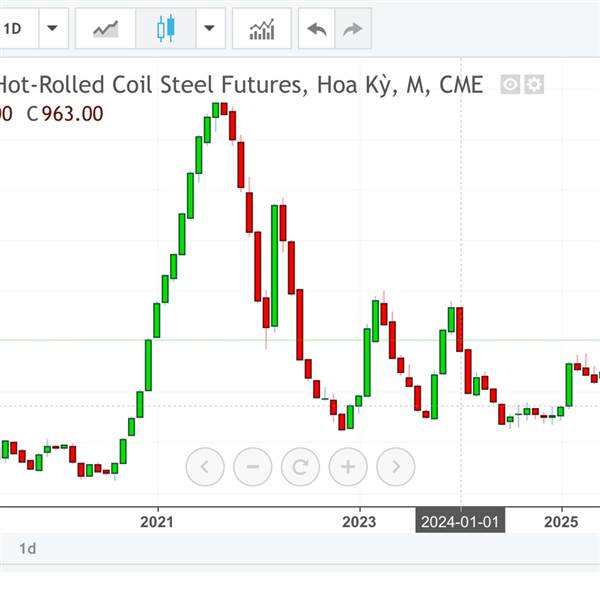Switch to area chart style
The image size is (600, 600).
click(x=106, y=29)
